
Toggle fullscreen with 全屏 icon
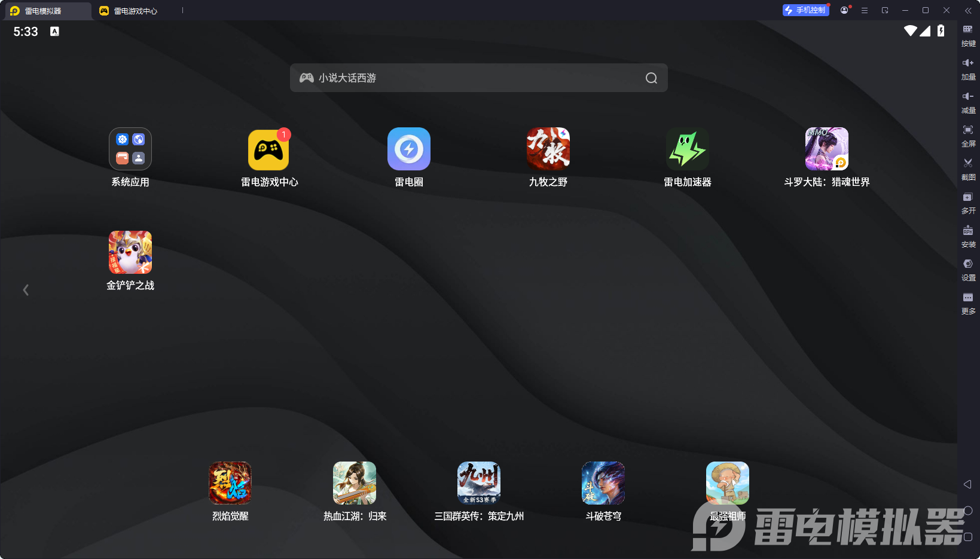pyautogui.click(x=968, y=136)
